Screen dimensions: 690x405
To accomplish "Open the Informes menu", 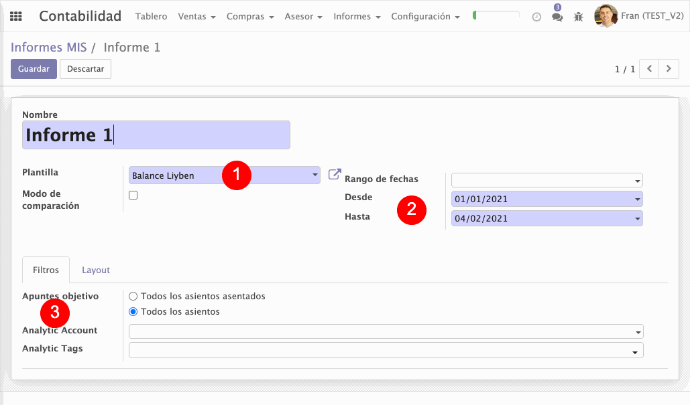I will (357, 17).
